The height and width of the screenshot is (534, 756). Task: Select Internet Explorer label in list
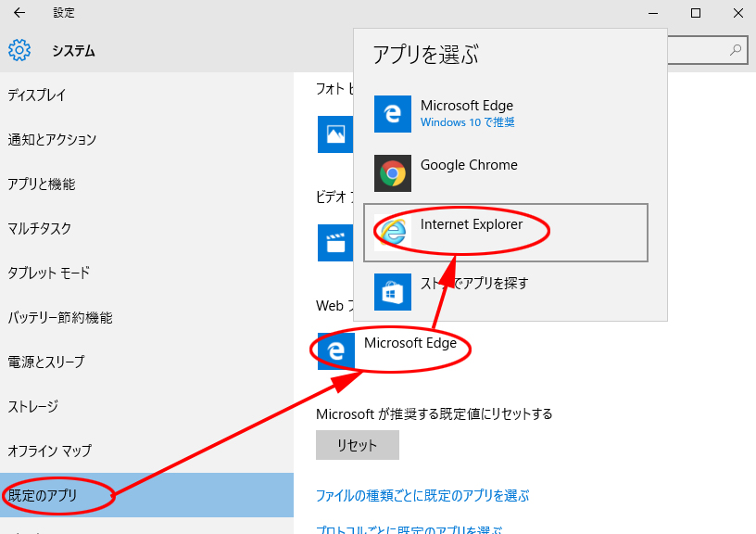coord(472,224)
